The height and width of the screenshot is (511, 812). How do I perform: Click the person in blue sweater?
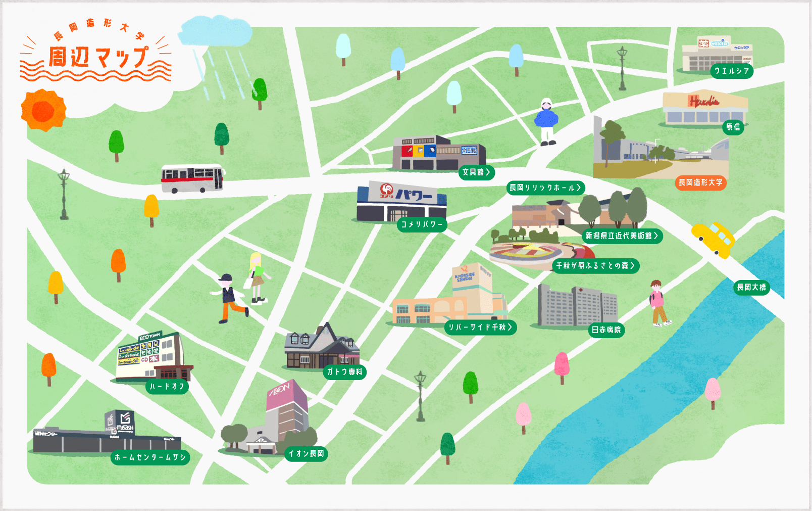point(546,122)
